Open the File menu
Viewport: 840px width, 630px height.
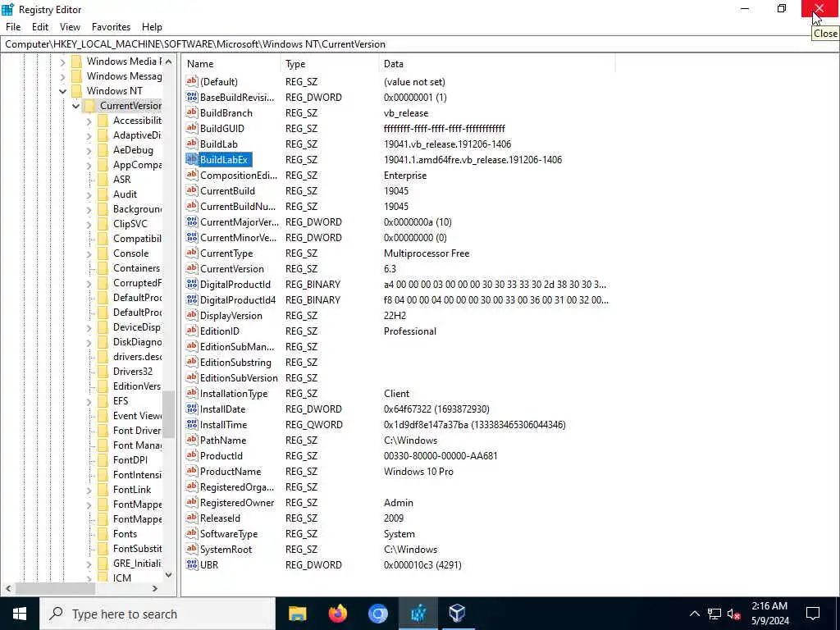pyautogui.click(x=13, y=27)
